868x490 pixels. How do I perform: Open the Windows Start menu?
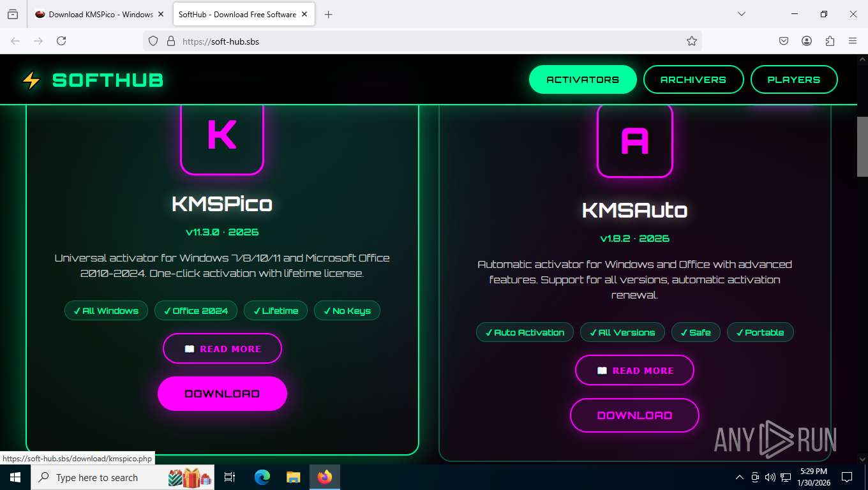15,477
